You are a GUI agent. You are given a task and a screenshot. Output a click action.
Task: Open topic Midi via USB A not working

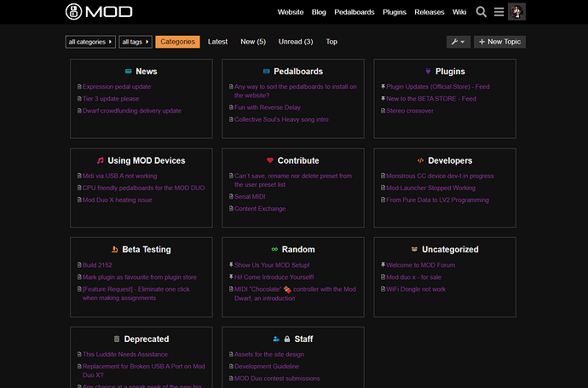tap(119, 176)
